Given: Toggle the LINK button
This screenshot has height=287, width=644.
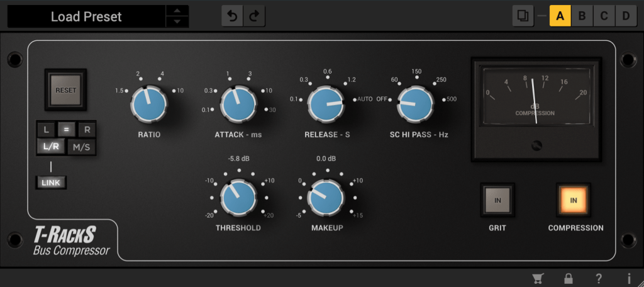Looking at the screenshot, I should tap(51, 183).
